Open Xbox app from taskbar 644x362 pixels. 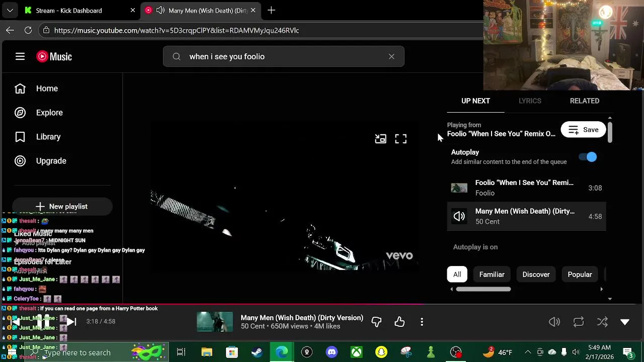(356, 352)
